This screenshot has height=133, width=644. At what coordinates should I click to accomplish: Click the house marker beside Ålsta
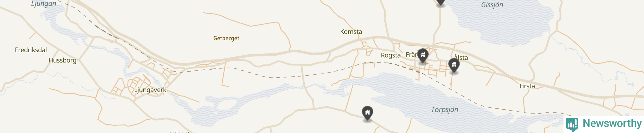[x=454, y=65]
